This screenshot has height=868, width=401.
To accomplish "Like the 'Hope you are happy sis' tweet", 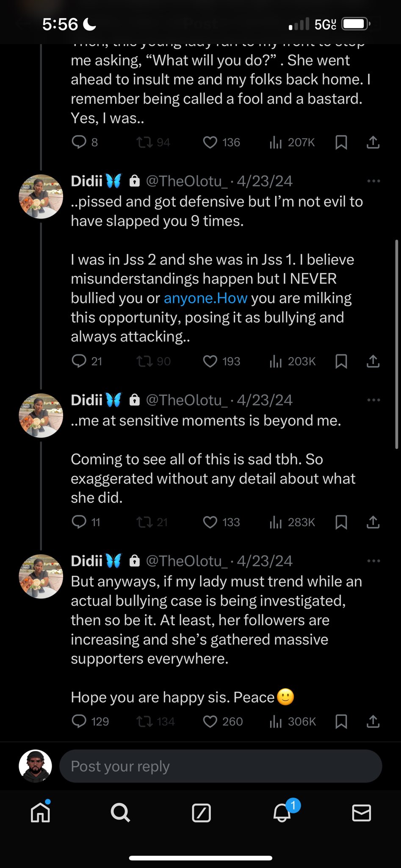I will [x=210, y=721].
